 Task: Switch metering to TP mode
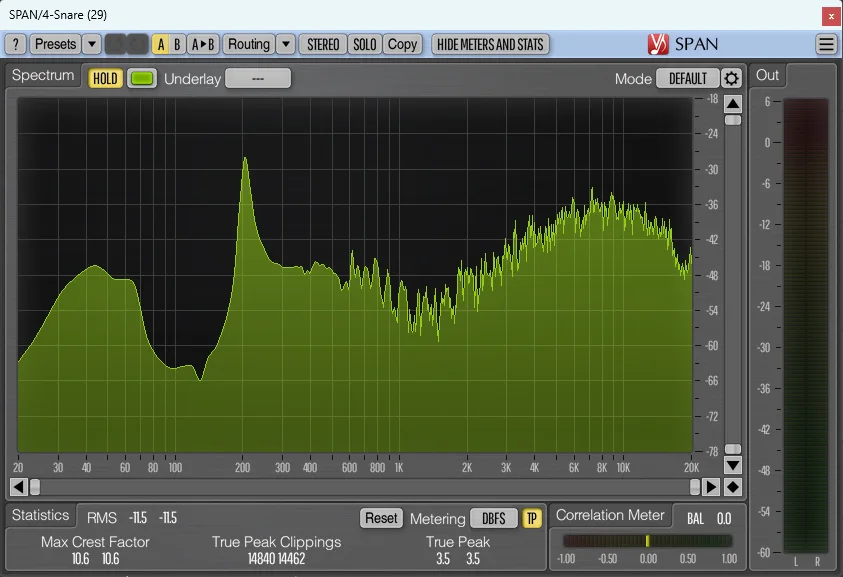tap(532, 519)
